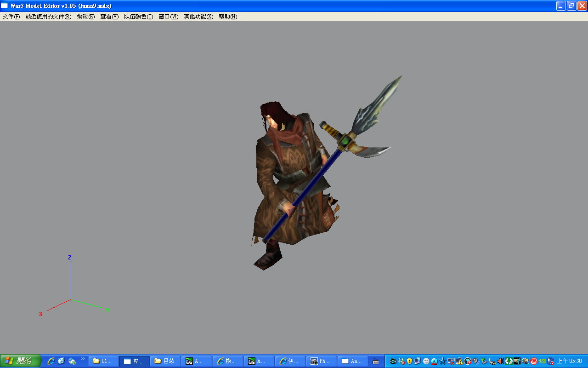Screen dimensions: 588x368
Task: Switch to the 模... IE taskbar button
Action: tap(228, 361)
